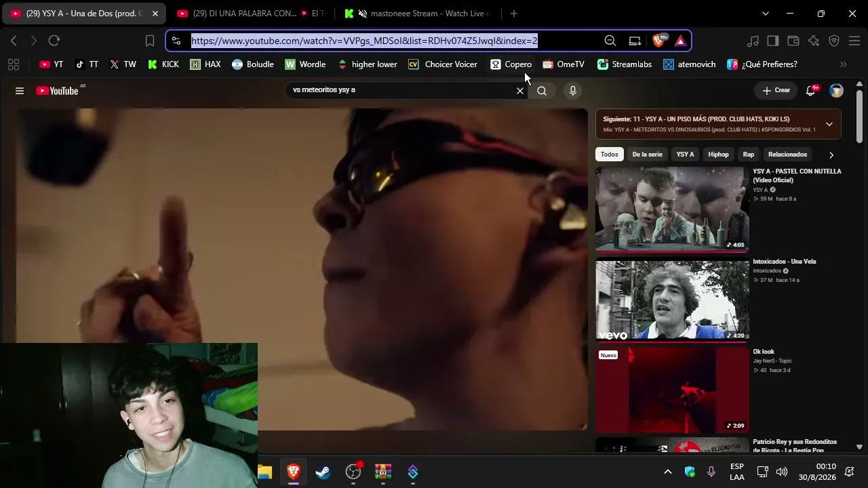Open the TT TikTok bookmark
The width and height of the screenshot is (868, 488).
point(87,64)
